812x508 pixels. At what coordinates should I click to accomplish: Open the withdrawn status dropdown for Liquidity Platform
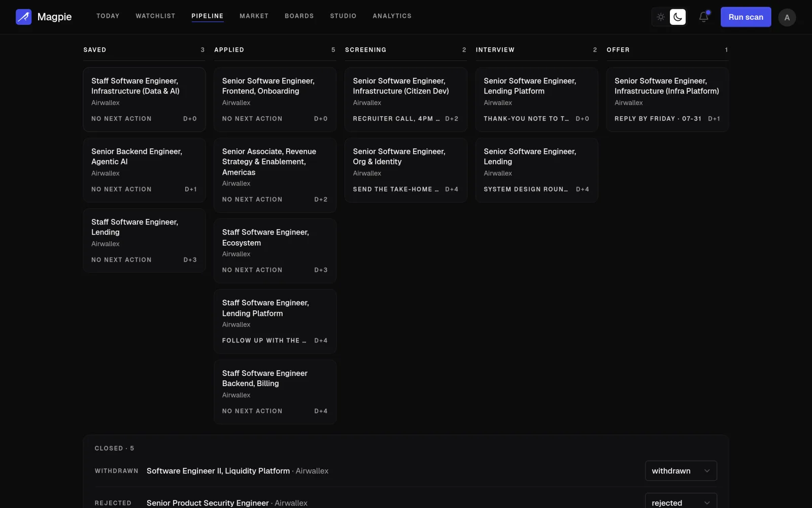pos(681,471)
